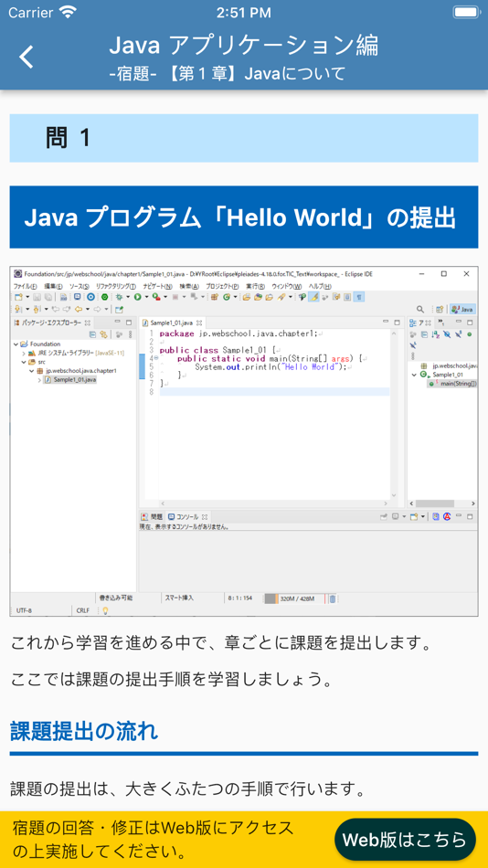Tap the Eclipse IDE screenshot image

click(x=244, y=441)
